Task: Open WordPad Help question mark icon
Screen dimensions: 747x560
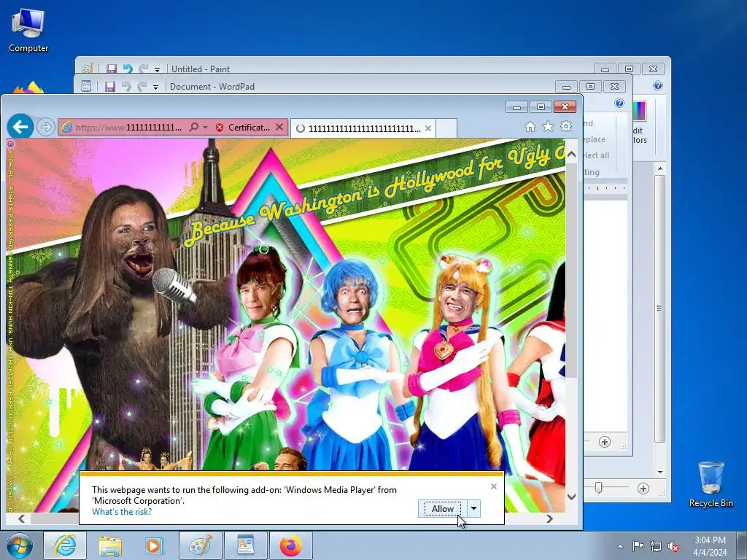Action: 619,103
